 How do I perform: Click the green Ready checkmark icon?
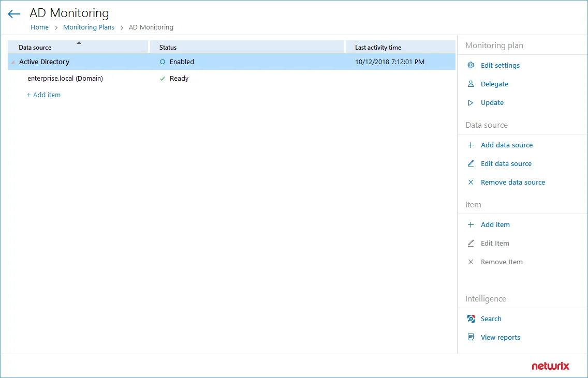(163, 79)
